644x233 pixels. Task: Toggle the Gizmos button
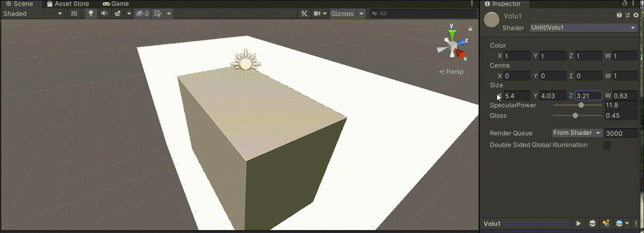click(x=343, y=14)
